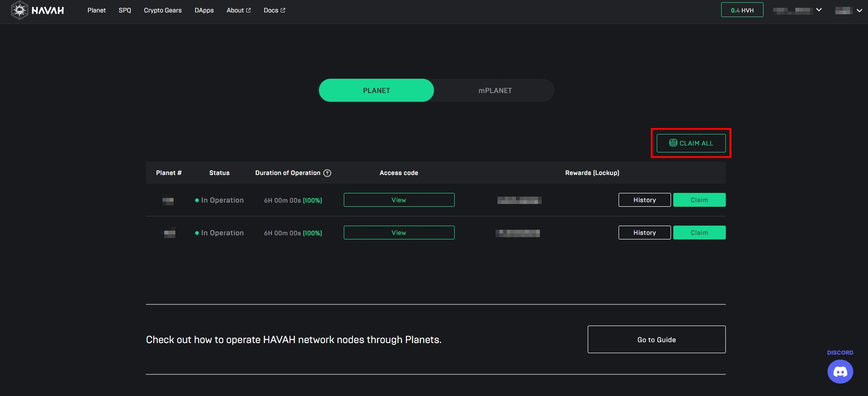This screenshot has width=868, height=396.
Task: Expand the wallet address dropdown
Action: click(x=797, y=10)
